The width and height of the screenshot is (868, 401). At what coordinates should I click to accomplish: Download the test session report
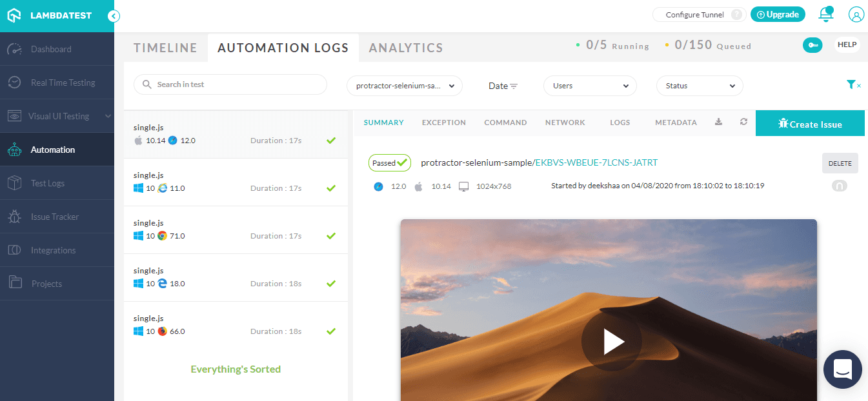(718, 122)
